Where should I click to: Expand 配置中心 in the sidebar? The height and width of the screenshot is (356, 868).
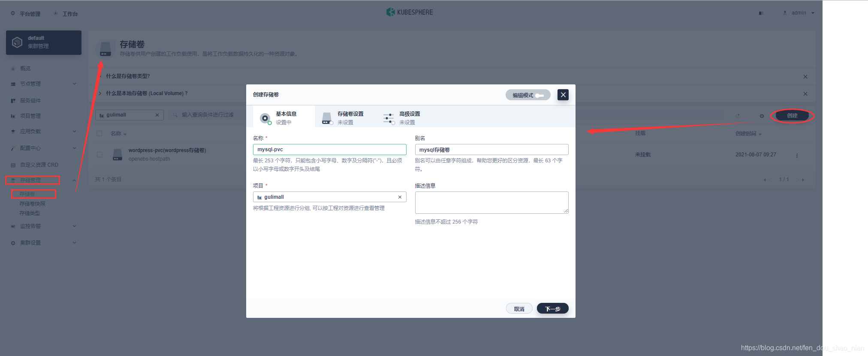44,148
